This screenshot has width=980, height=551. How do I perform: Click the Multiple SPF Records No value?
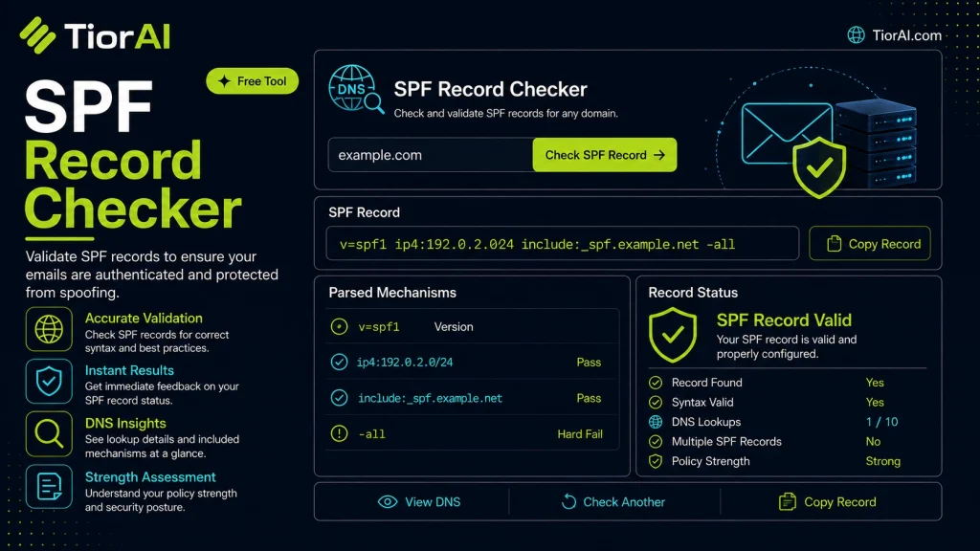click(x=873, y=442)
